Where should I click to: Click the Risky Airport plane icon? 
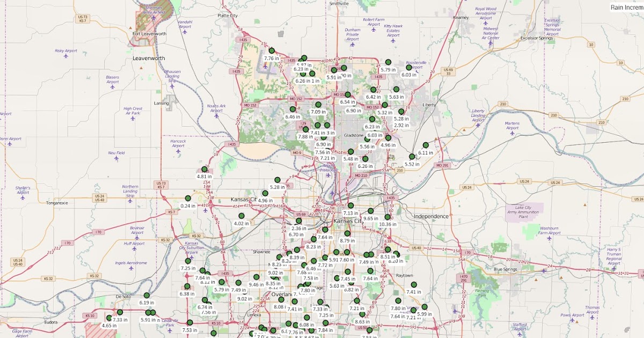66,56
